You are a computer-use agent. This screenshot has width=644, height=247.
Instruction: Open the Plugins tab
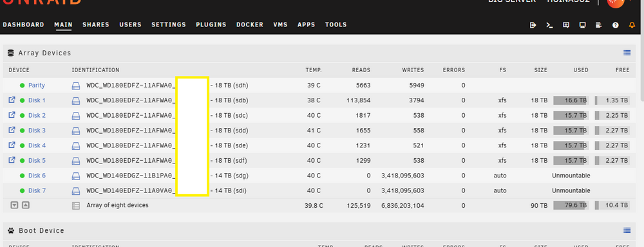(211, 24)
